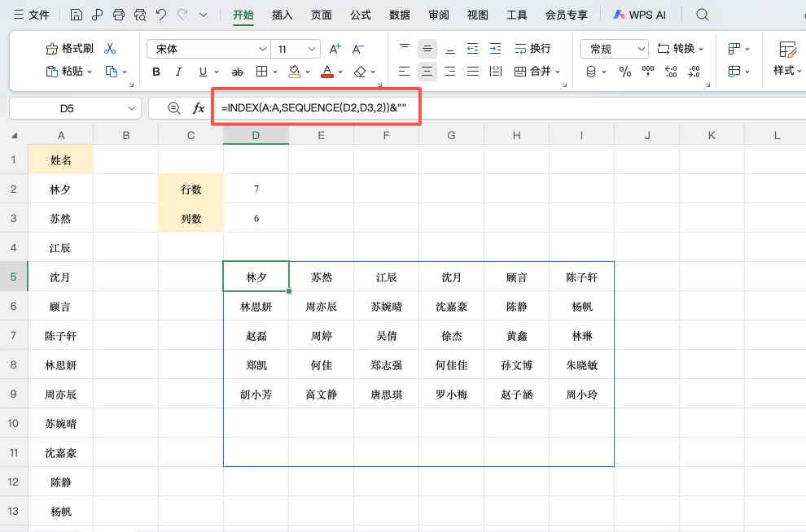Screen dimensions: 806x532
Task: Click the Paste button
Action: tap(65, 72)
